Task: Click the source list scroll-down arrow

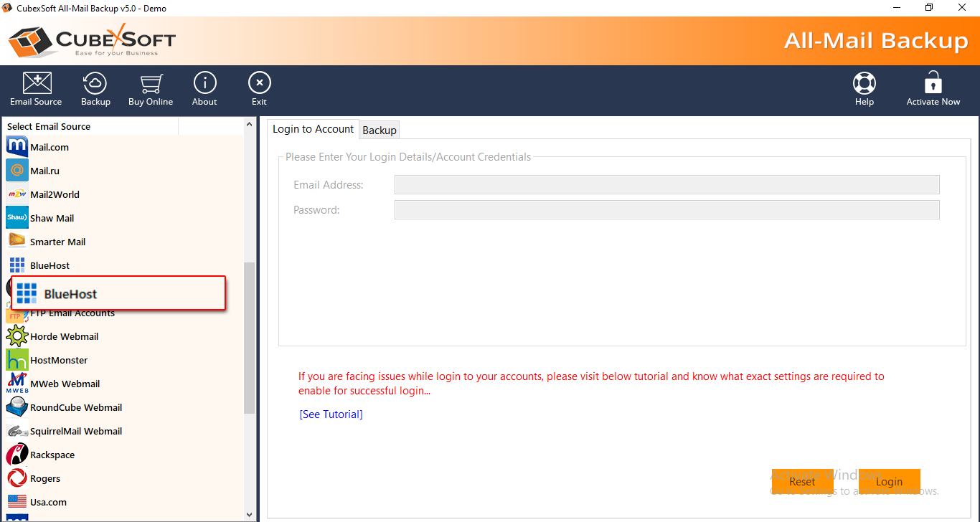Action: (250, 514)
